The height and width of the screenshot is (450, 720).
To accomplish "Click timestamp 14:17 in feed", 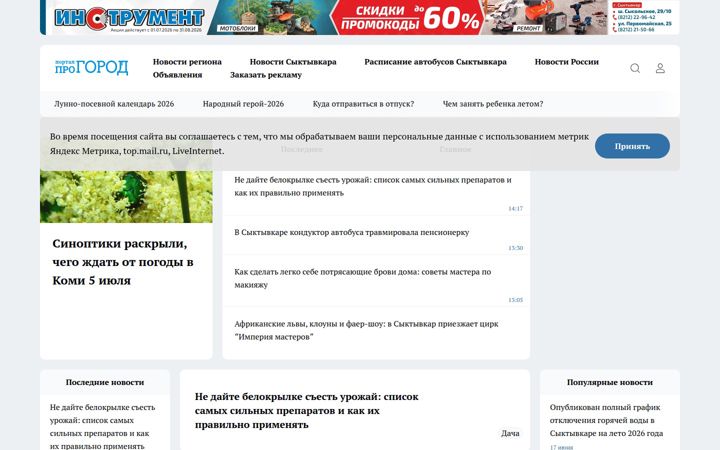I will click(x=515, y=208).
